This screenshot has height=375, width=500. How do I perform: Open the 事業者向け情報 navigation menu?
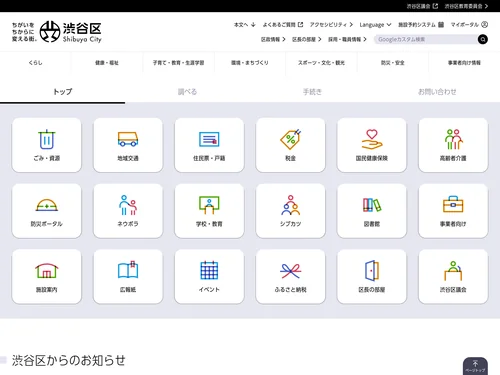point(464,63)
